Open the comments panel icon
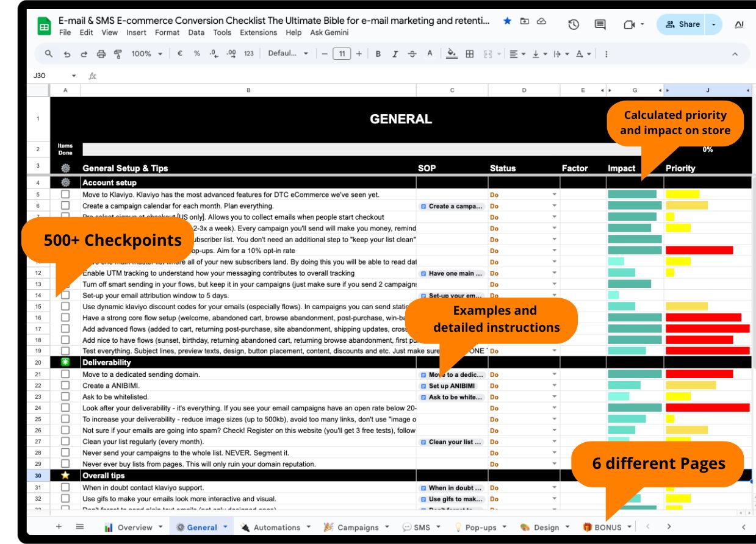756x544 pixels. [600, 24]
